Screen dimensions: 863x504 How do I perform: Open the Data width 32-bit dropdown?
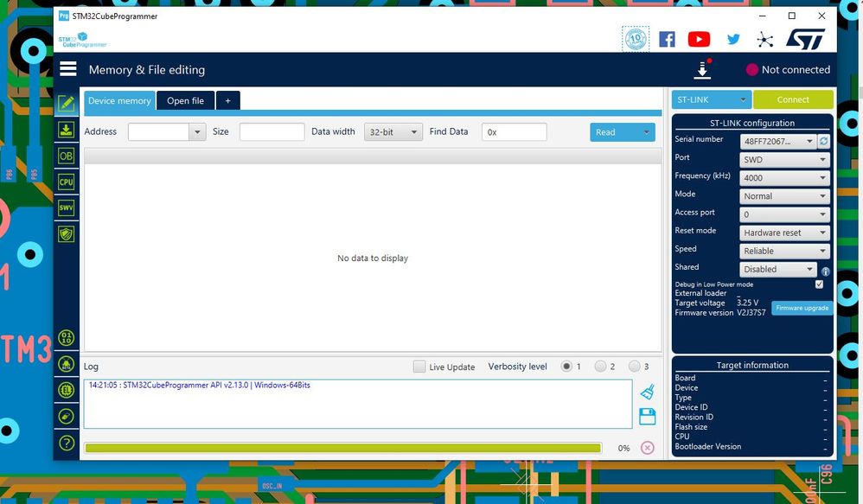click(393, 132)
